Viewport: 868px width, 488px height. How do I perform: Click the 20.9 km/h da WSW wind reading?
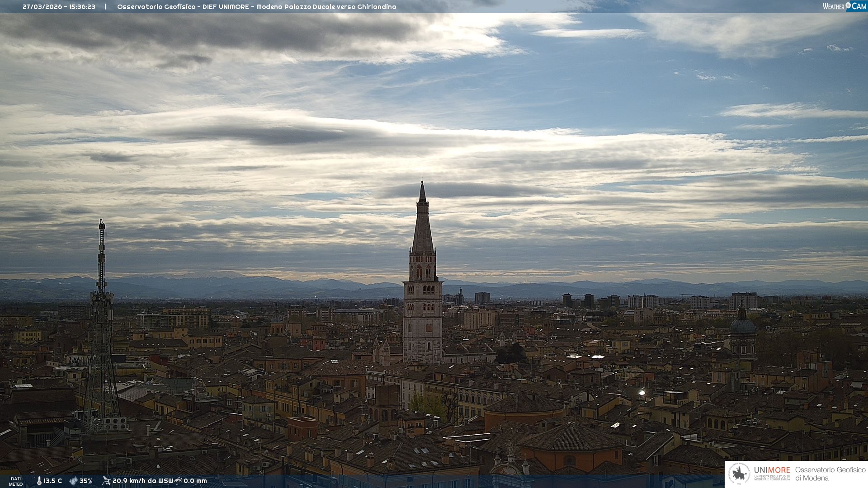[x=143, y=481]
